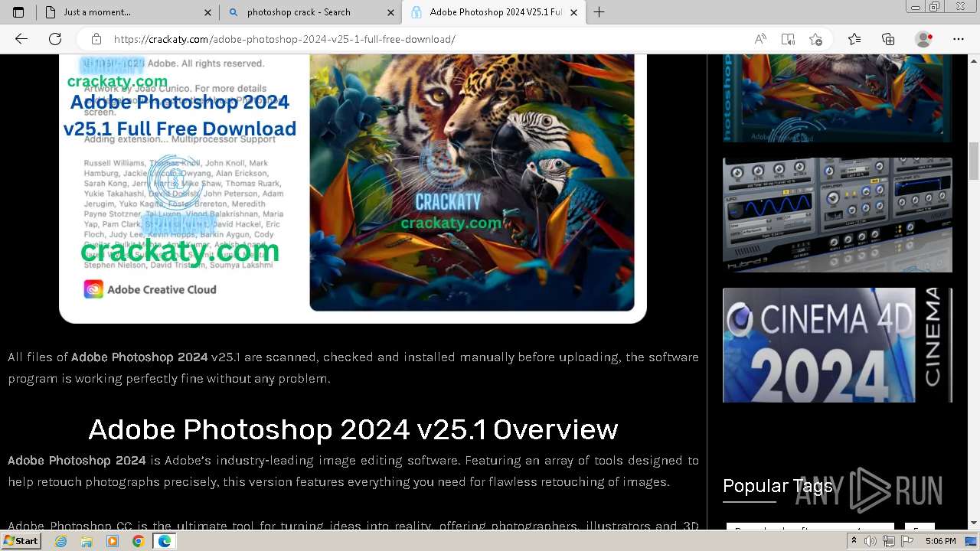
Task: Select Microsoft Edge taskbar icon
Action: click(x=164, y=541)
